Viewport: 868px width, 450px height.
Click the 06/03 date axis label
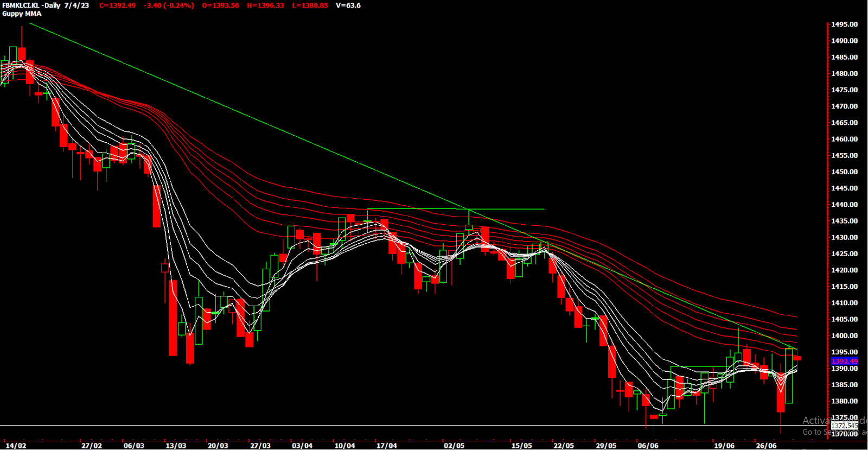click(134, 446)
